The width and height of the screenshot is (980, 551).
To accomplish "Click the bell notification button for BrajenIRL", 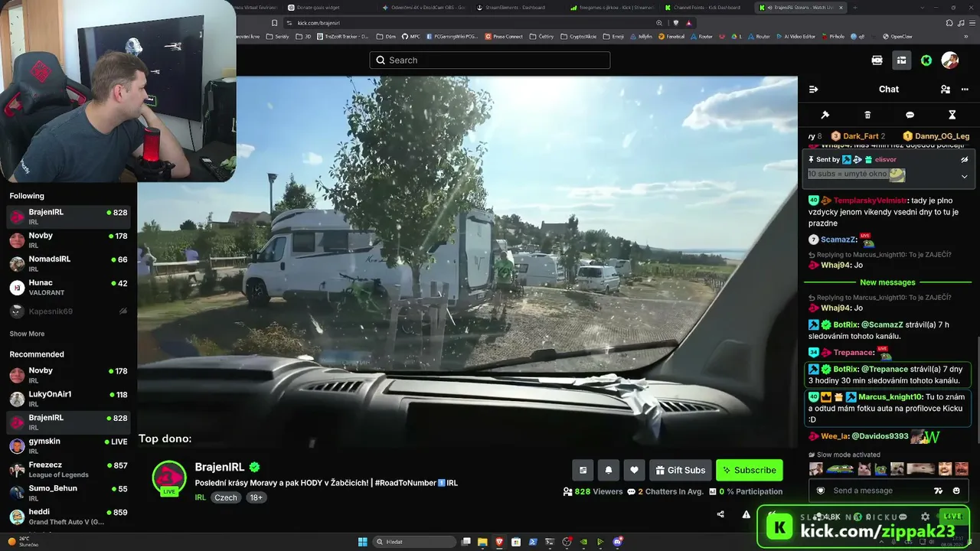I will tap(609, 470).
